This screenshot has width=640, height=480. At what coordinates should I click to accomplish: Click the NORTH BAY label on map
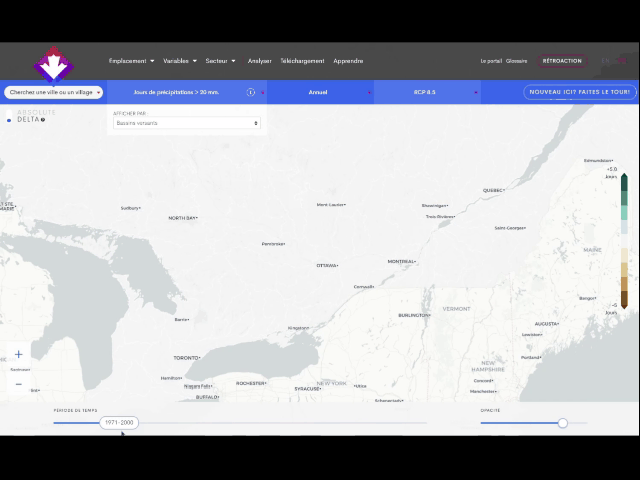pos(183,218)
